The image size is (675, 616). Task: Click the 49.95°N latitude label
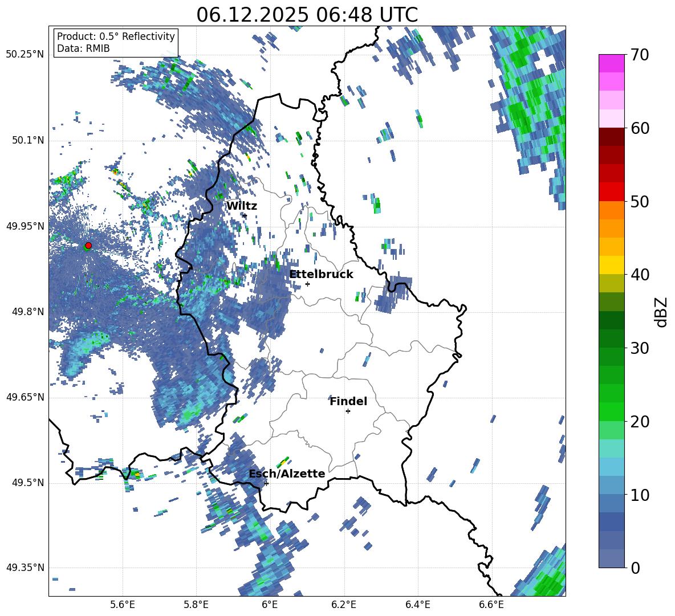point(25,226)
